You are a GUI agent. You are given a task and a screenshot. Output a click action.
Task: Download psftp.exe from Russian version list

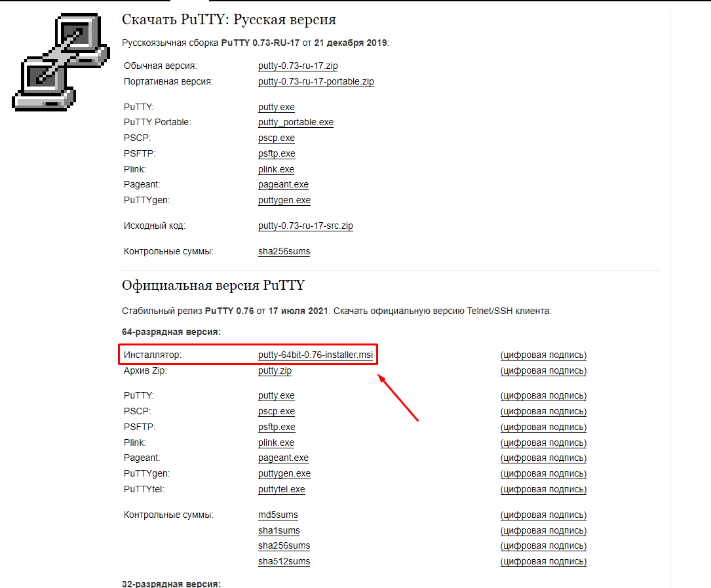click(x=277, y=154)
